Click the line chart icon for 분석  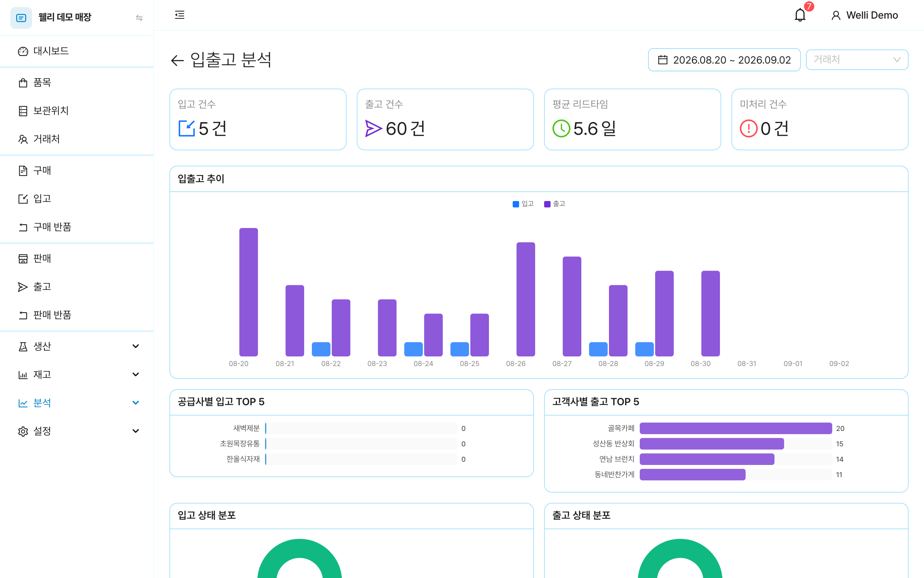click(23, 403)
